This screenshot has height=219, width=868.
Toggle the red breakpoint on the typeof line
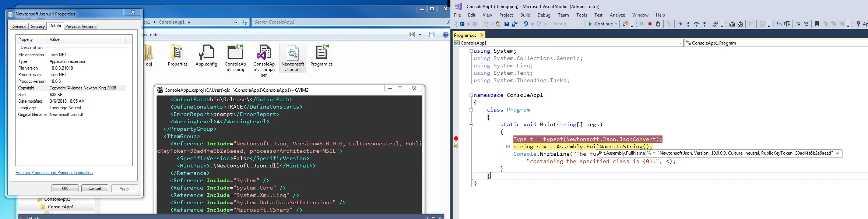456,138
